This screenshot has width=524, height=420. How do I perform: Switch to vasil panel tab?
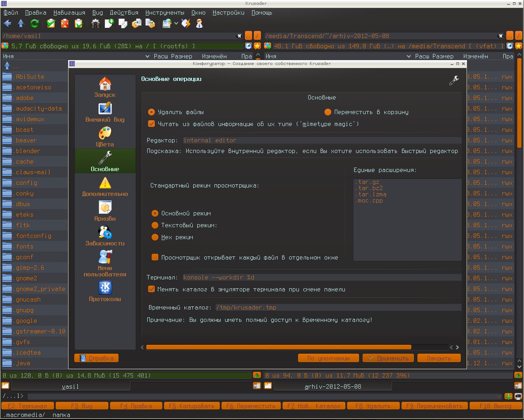tap(70, 386)
